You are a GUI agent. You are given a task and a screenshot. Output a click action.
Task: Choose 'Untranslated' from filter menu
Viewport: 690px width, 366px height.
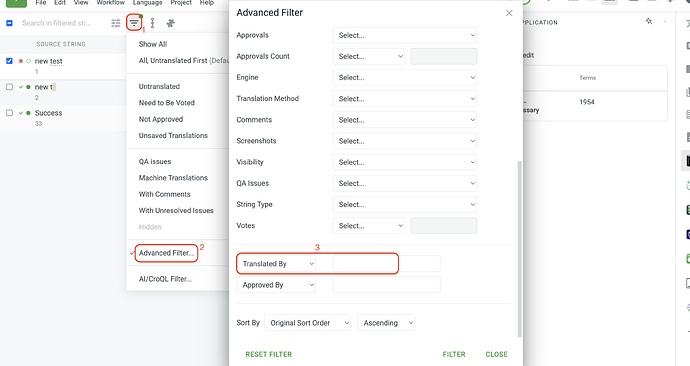click(x=159, y=86)
